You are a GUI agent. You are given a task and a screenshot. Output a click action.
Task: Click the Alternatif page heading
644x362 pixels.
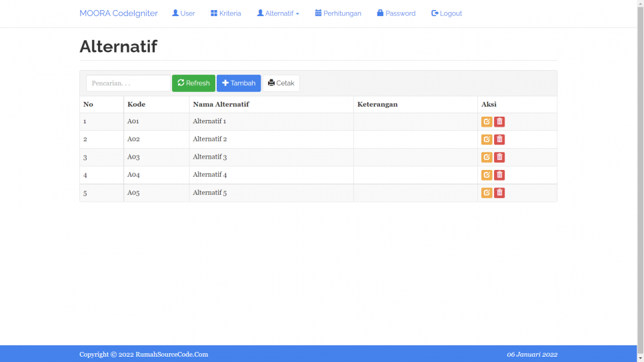tap(118, 47)
